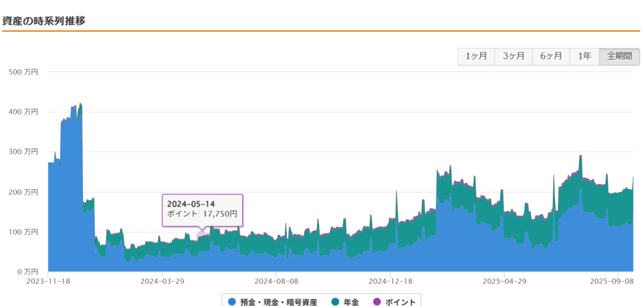Image resolution: width=644 pixels, height=306 pixels.
Task: Click the blue 預金・現金・暗号資産 legend dot
Action: (x=232, y=302)
